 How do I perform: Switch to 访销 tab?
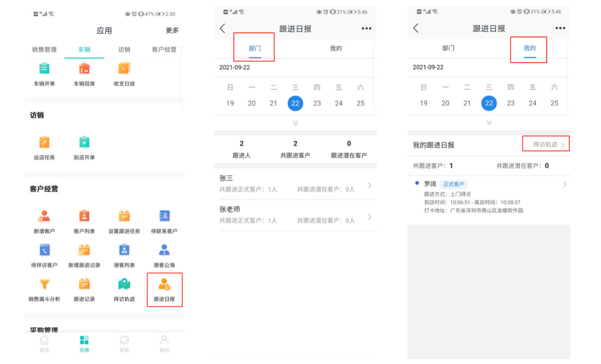(124, 49)
